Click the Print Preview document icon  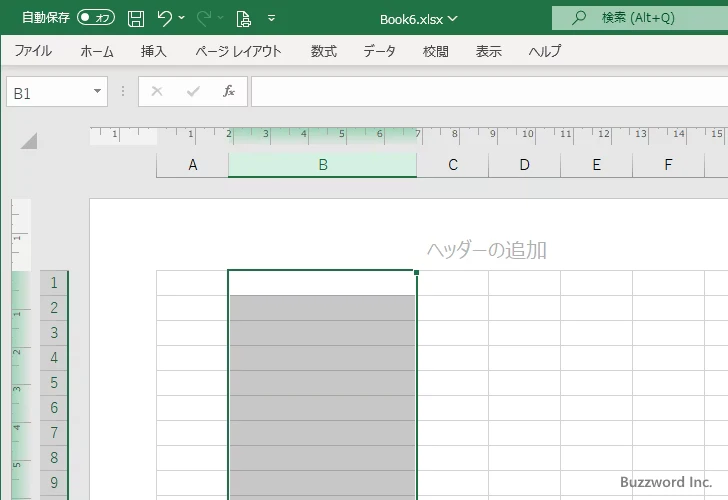(243, 19)
